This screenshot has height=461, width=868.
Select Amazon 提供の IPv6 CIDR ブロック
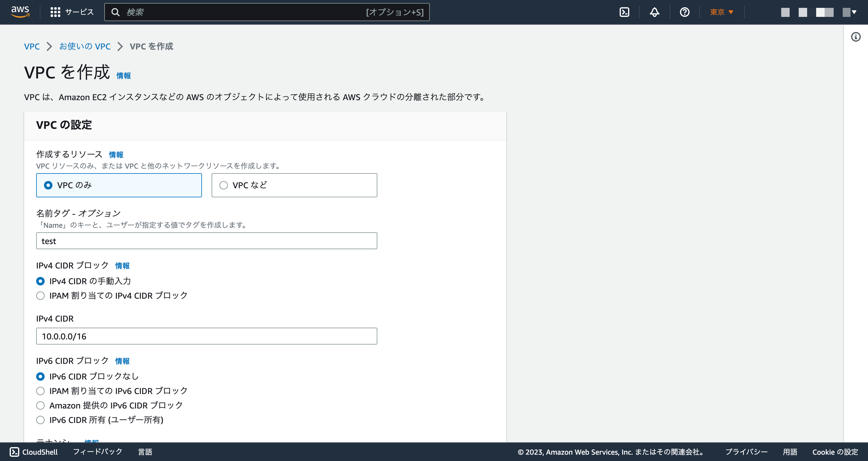tap(40, 405)
